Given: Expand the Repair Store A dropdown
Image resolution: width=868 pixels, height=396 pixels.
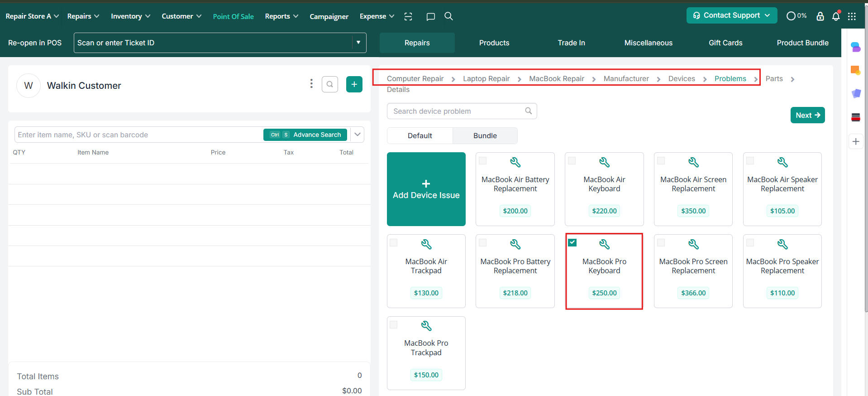Looking at the screenshot, I should [32, 16].
